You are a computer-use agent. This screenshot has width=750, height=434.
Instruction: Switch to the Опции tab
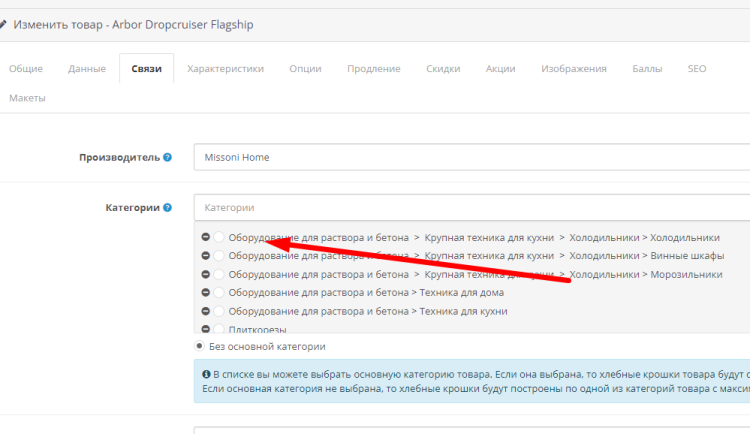tap(305, 69)
